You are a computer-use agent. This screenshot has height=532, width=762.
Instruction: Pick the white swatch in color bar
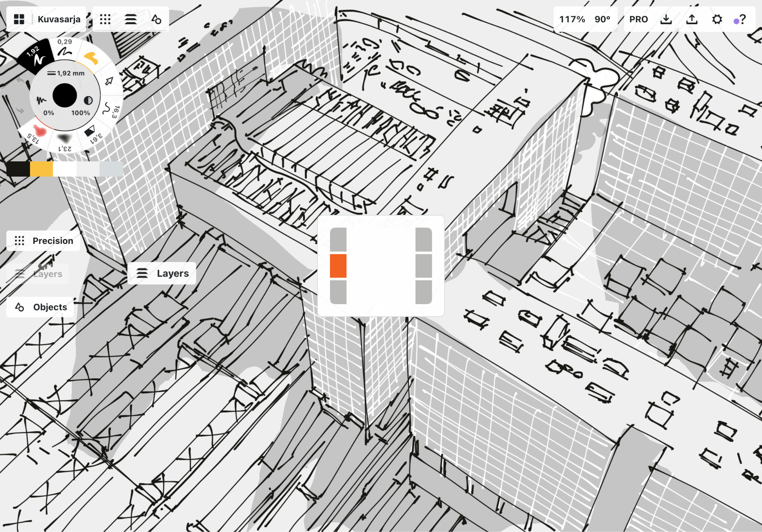[65, 169]
